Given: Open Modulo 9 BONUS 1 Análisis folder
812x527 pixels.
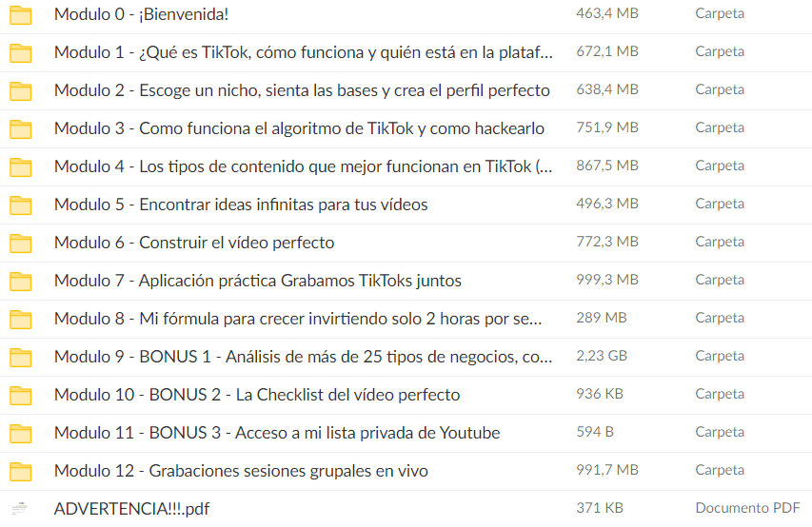Looking at the screenshot, I should pyautogui.click(x=304, y=357).
